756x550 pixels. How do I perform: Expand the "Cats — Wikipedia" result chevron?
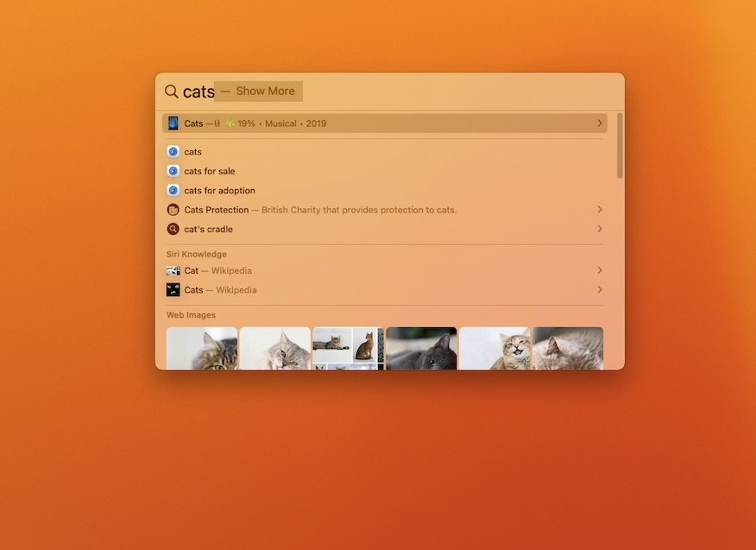[x=600, y=289]
